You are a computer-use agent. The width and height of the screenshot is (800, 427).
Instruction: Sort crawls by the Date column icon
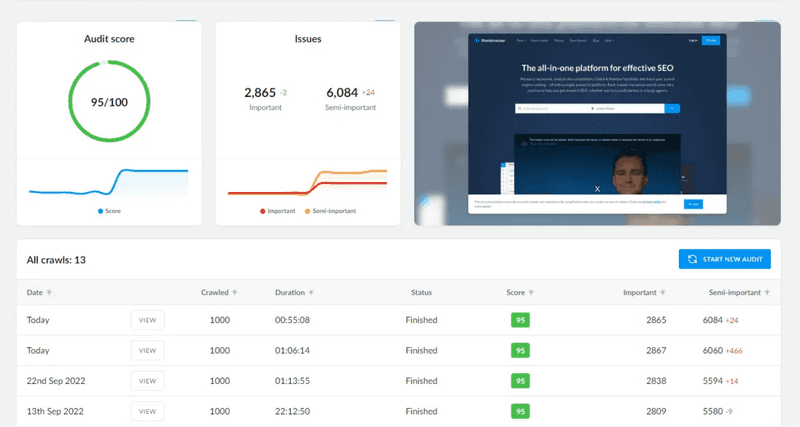tap(50, 293)
